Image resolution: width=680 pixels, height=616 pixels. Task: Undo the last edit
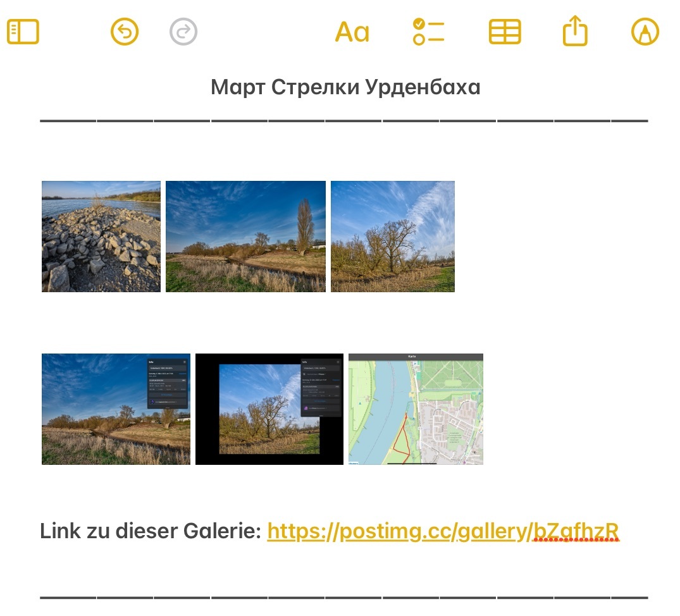[125, 32]
